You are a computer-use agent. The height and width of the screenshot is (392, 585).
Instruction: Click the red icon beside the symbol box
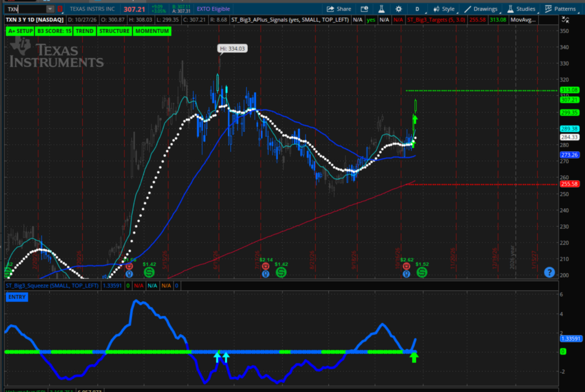[59, 9]
